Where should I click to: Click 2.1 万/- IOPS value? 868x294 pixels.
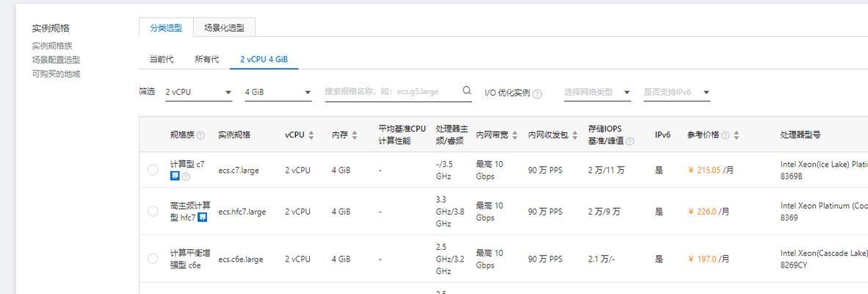601,259
